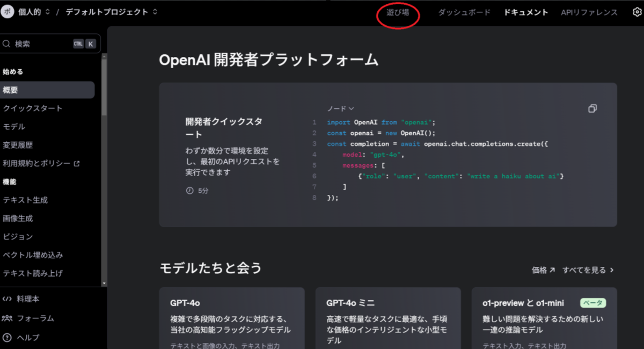Go to APIリファレンス tab
The image size is (644, 349).
589,12
